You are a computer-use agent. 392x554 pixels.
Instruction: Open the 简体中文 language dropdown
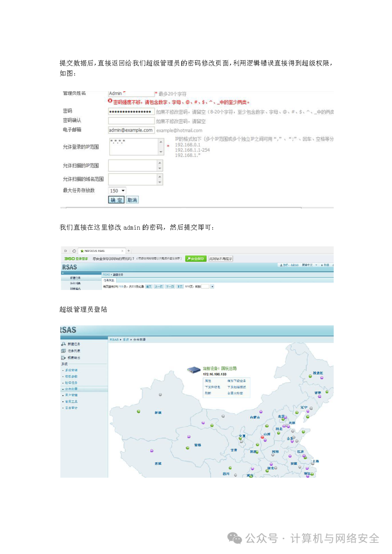(310, 265)
